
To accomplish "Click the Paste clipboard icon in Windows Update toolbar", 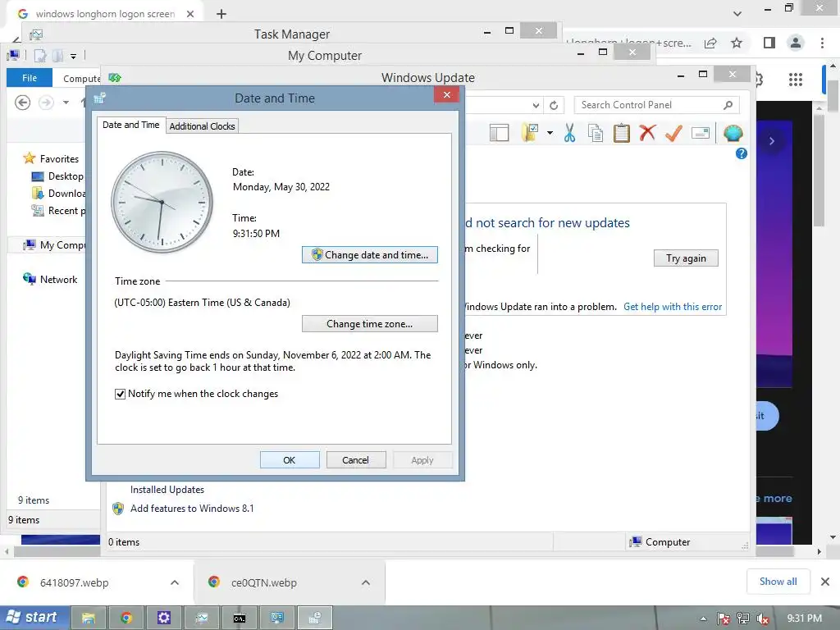I will tap(622, 132).
